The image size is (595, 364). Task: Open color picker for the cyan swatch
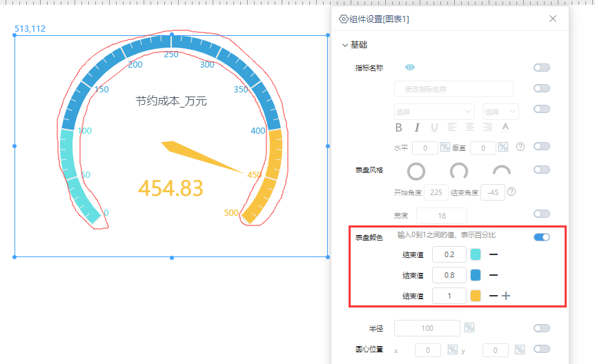pyautogui.click(x=476, y=254)
